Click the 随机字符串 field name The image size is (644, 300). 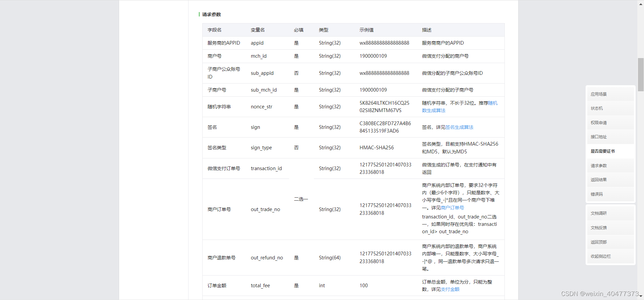[x=219, y=107]
